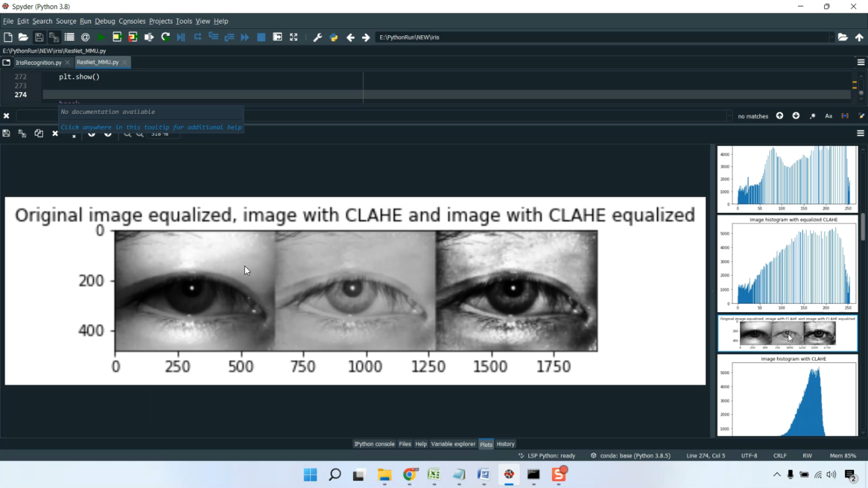868x488 pixels.
Task: Open Spyder preferences using the wrench icon
Action: tap(318, 36)
